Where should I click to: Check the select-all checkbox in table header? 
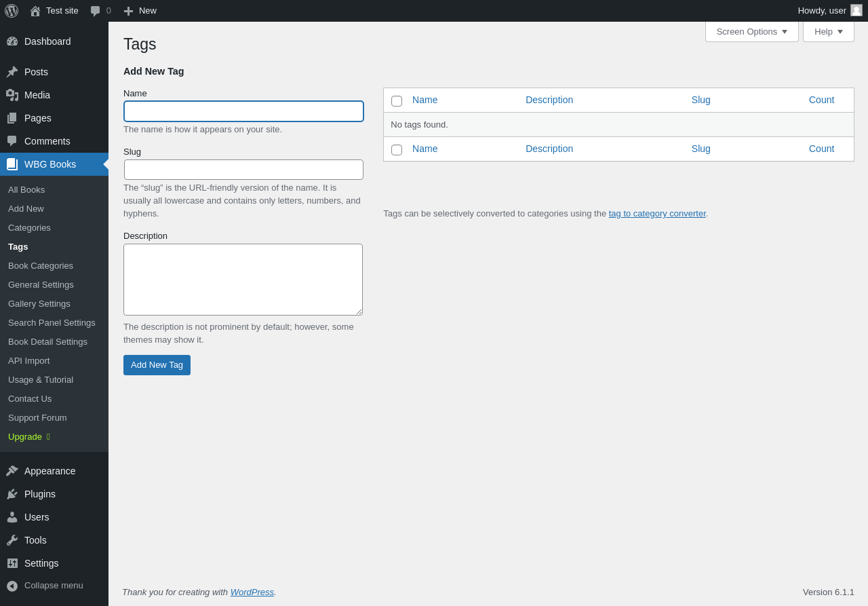coord(397,101)
